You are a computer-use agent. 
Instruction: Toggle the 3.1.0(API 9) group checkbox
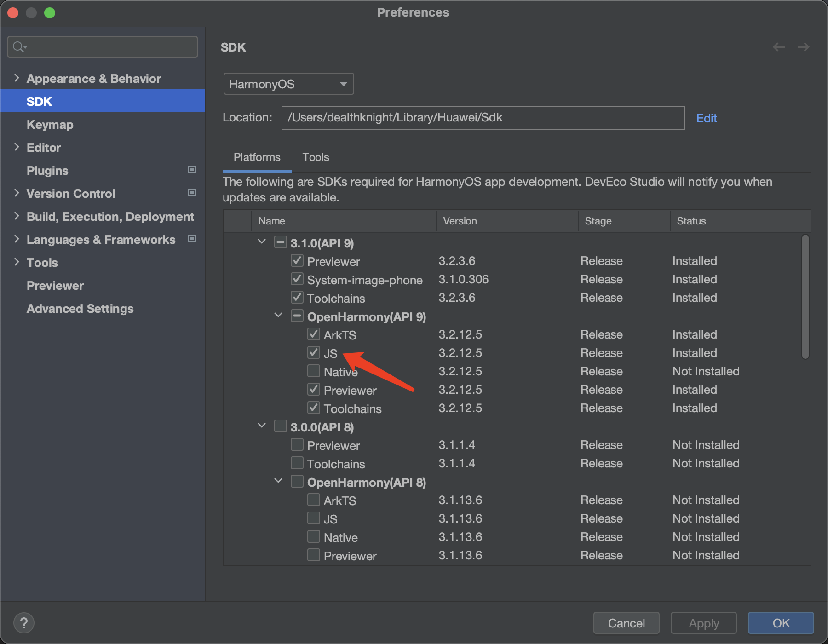(x=281, y=242)
